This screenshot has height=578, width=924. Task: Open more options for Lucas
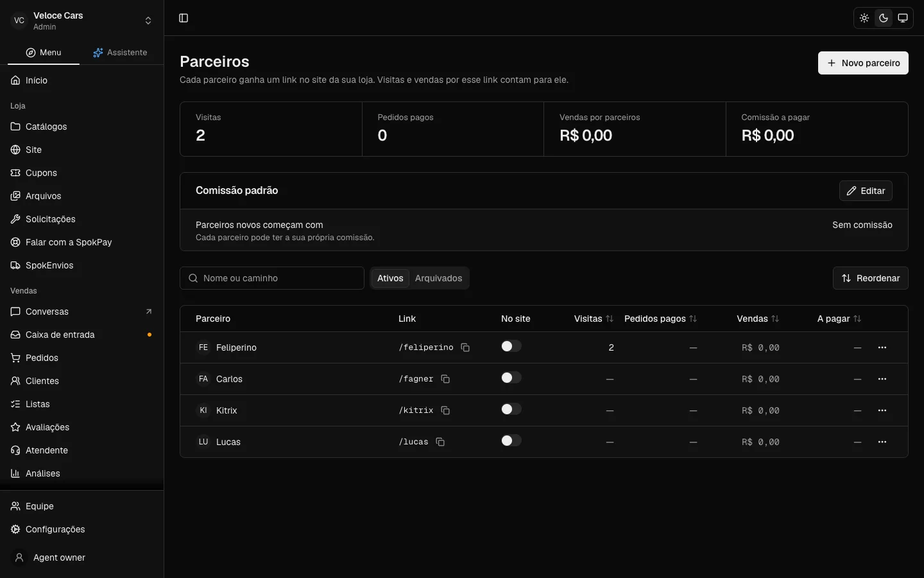(x=882, y=442)
